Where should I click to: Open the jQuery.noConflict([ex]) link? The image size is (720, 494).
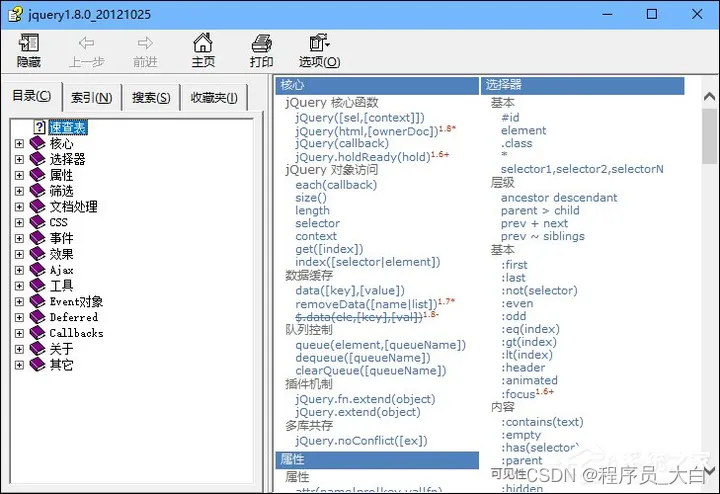coord(361,441)
